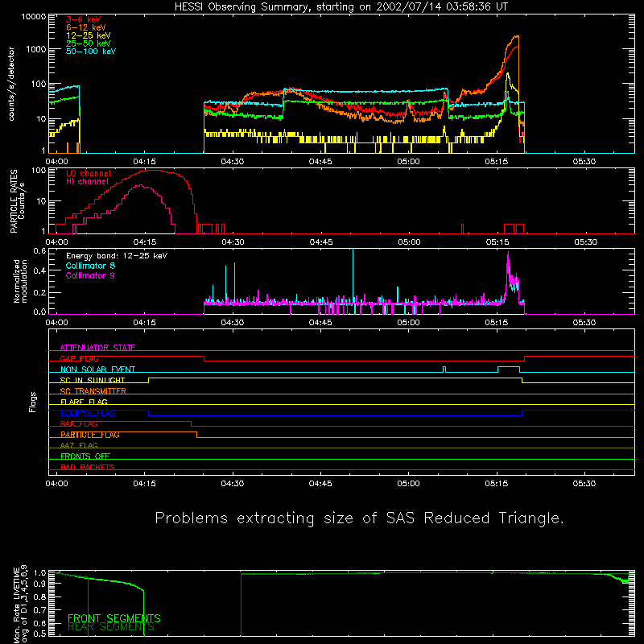Viewport: 644px width, 644px height.
Task: Click the SC IN SUNLIGHT flag label
Action: point(93,380)
